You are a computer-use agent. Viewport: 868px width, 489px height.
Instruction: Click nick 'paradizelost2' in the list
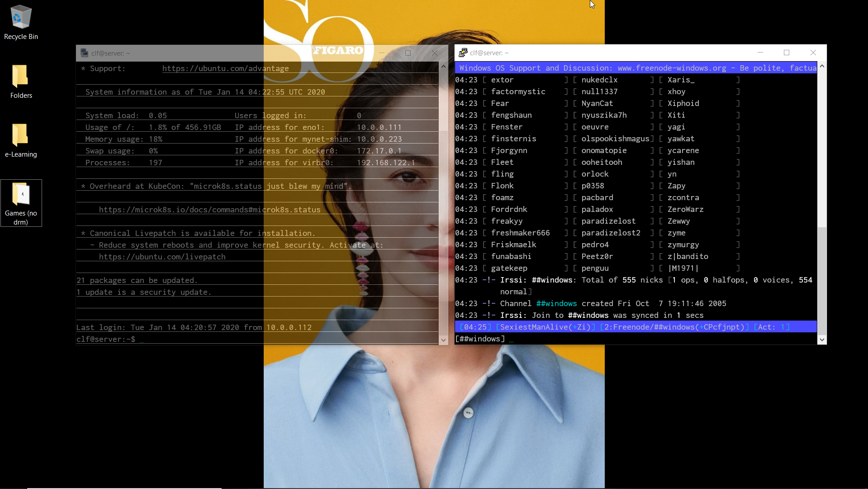tap(611, 233)
